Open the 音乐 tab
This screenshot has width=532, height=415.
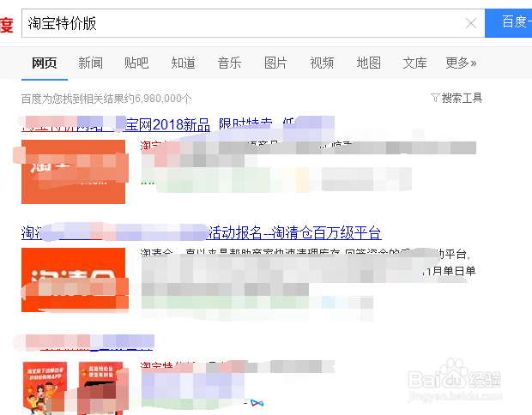pyautogui.click(x=229, y=63)
